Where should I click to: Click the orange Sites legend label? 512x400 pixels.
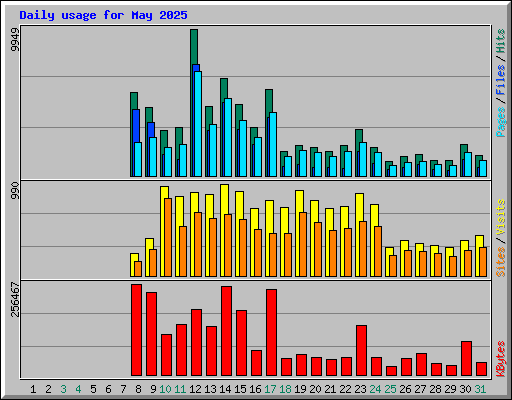pyautogui.click(x=501, y=262)
